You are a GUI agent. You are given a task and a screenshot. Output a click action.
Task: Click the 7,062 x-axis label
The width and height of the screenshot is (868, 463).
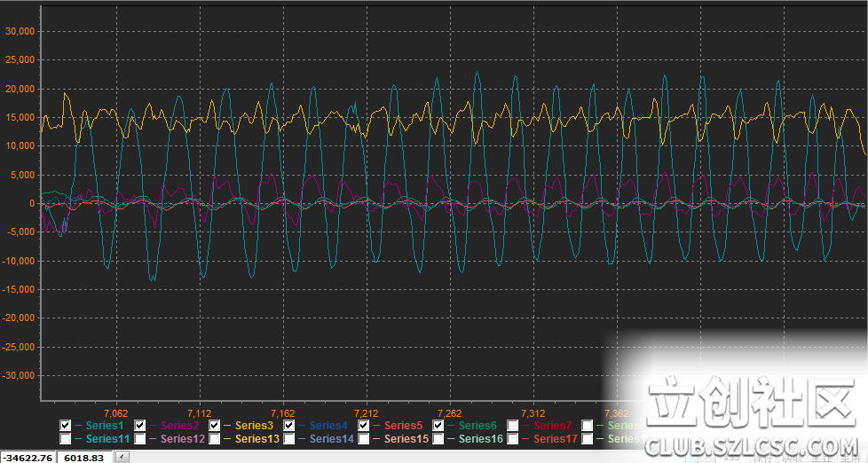[x=115, y=413]
